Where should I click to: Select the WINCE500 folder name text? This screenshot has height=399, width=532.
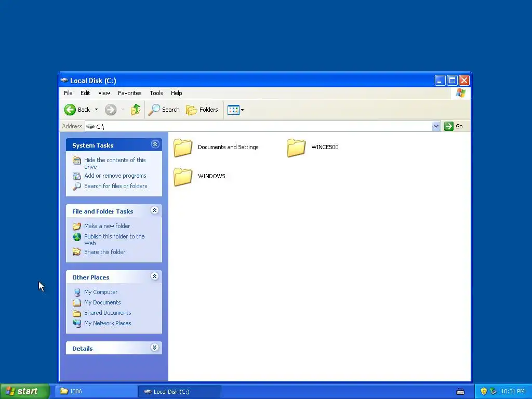point(325,147)
